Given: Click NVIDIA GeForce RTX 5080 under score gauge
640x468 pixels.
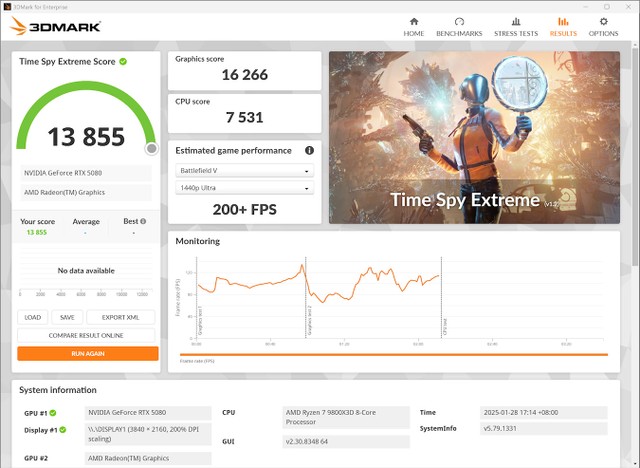Looking at the screenshot, I should coord(86,173).
